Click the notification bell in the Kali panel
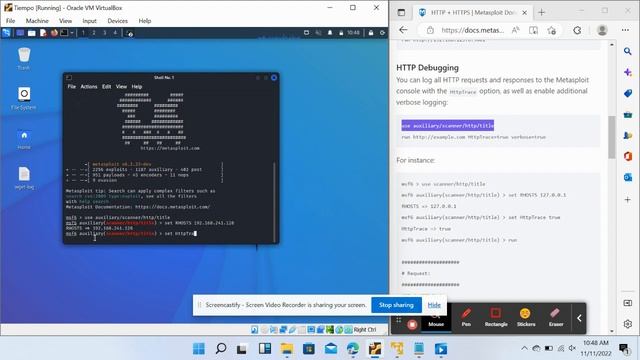Screen dimensions: 640x360 click(330, 33)
